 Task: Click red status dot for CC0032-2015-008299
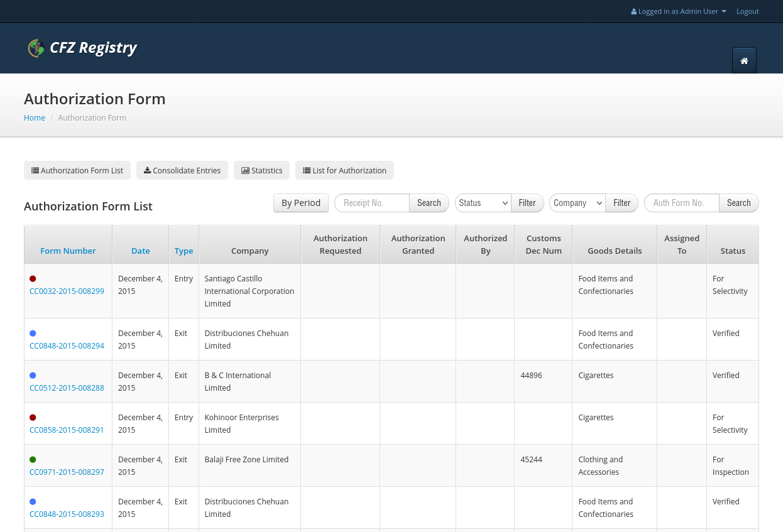33,279
